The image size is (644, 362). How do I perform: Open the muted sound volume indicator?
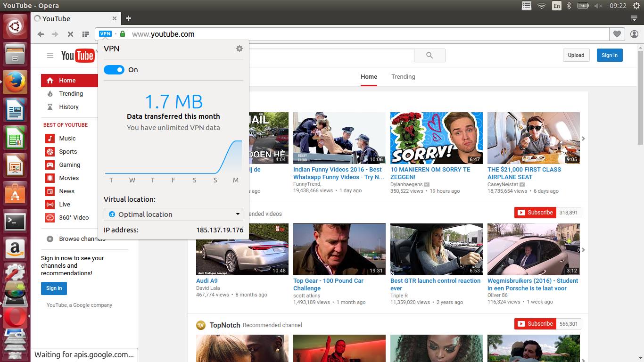[x=598, y=6]
